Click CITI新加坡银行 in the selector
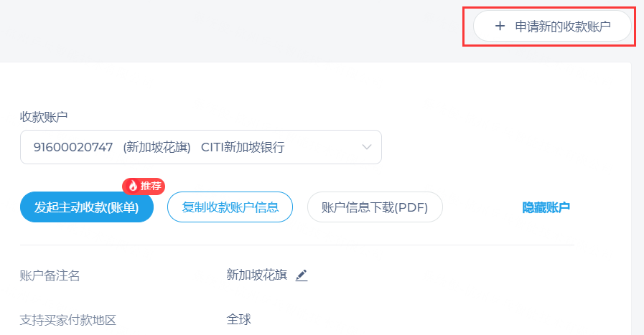Image resolution: width=644 pixels, height=335 pixels. point(243,147)
